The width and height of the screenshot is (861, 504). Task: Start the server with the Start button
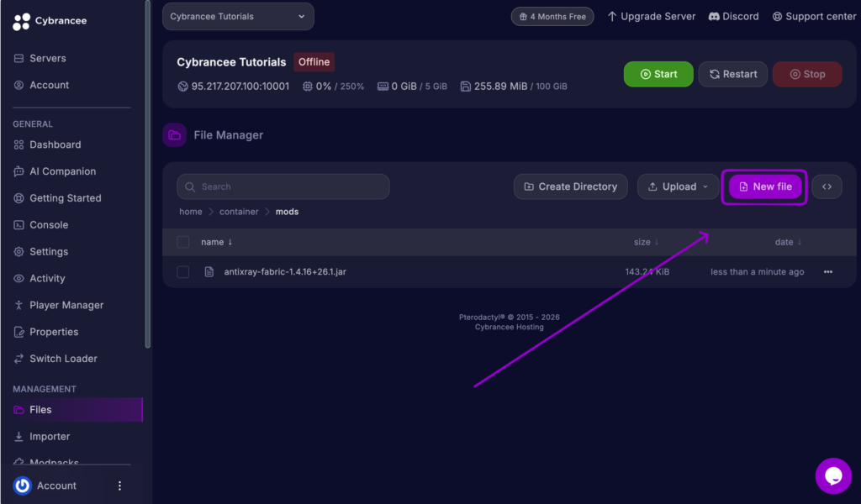(x=658, y=74)
